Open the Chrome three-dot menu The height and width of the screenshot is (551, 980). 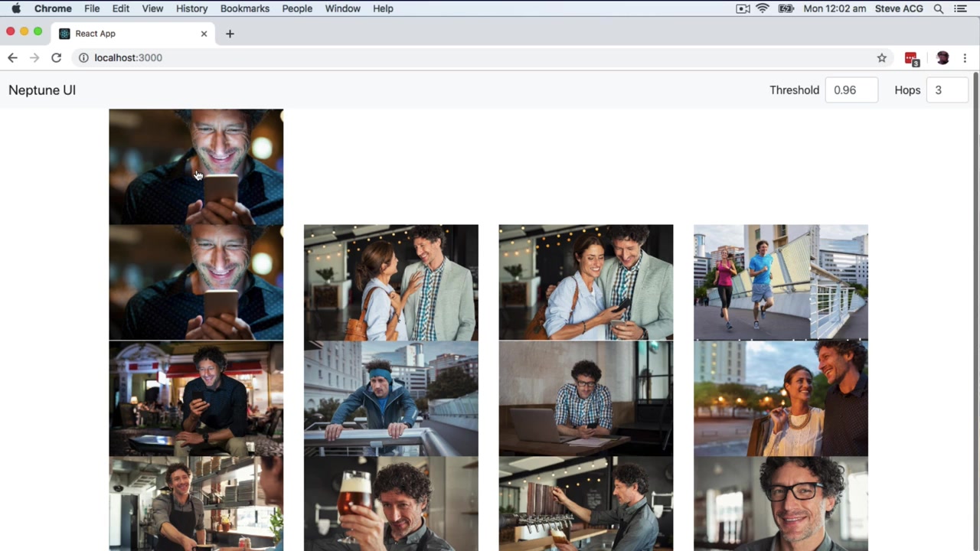tap(965, 57)
